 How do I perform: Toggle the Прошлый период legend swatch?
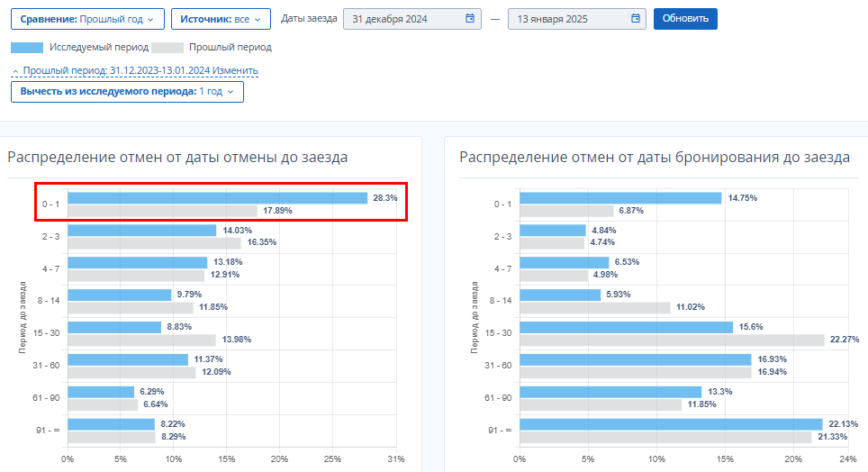[x=167, y=48]
